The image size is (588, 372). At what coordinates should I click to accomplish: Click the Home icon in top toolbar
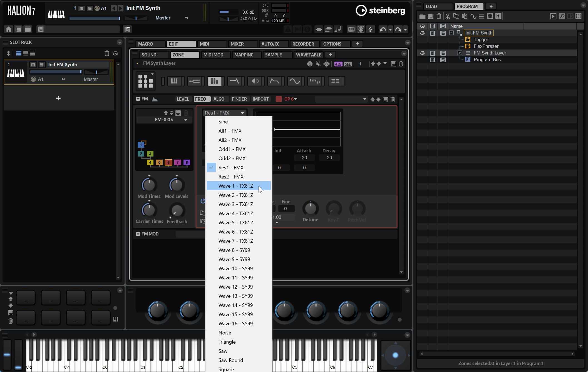point(9,29)
